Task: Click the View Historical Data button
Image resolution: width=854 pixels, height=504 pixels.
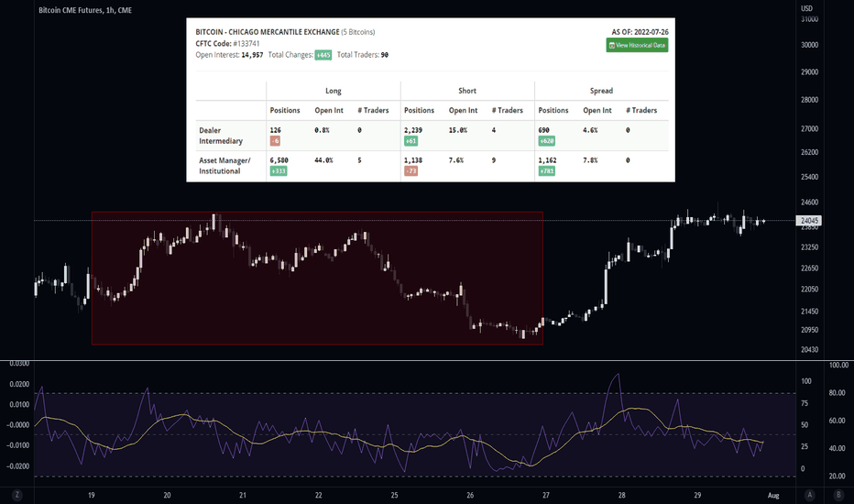Action: click(x=637, y=45)
